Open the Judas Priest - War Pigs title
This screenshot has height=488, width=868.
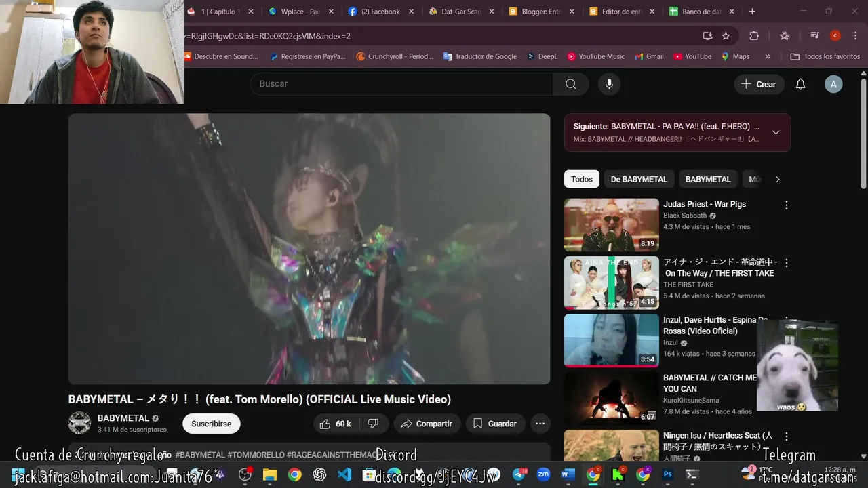[705, 204]
